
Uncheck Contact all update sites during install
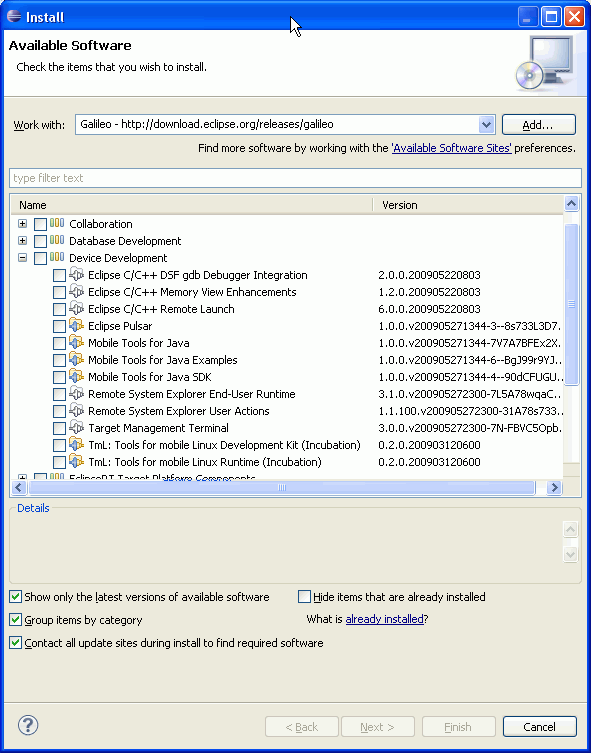click(x=16, y=643)
